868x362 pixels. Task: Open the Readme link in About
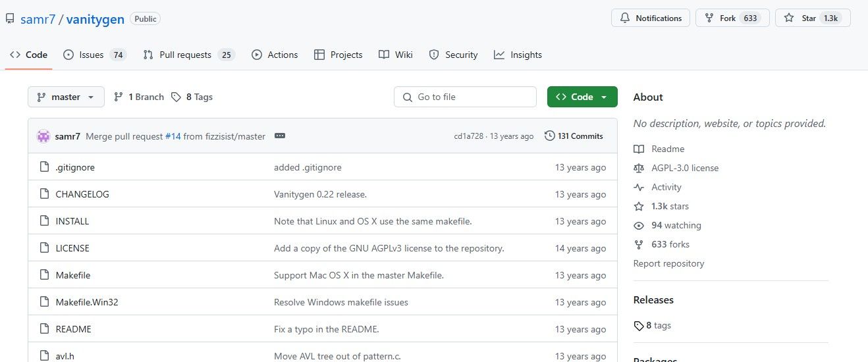tap(659, 149)
